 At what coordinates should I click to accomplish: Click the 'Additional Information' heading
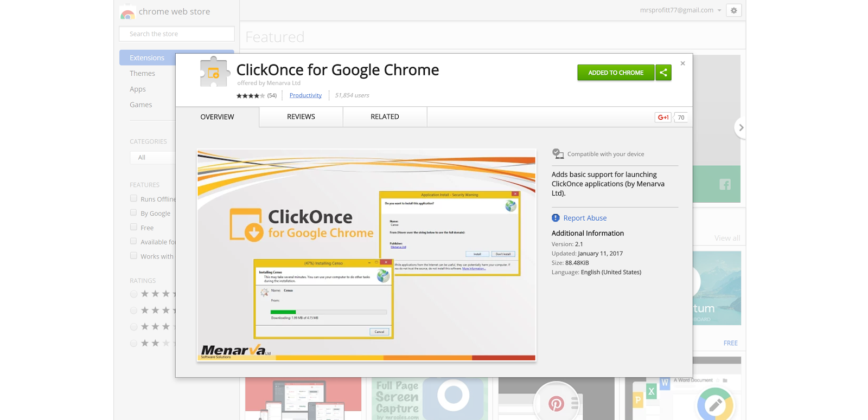click(x=588, y=233)
